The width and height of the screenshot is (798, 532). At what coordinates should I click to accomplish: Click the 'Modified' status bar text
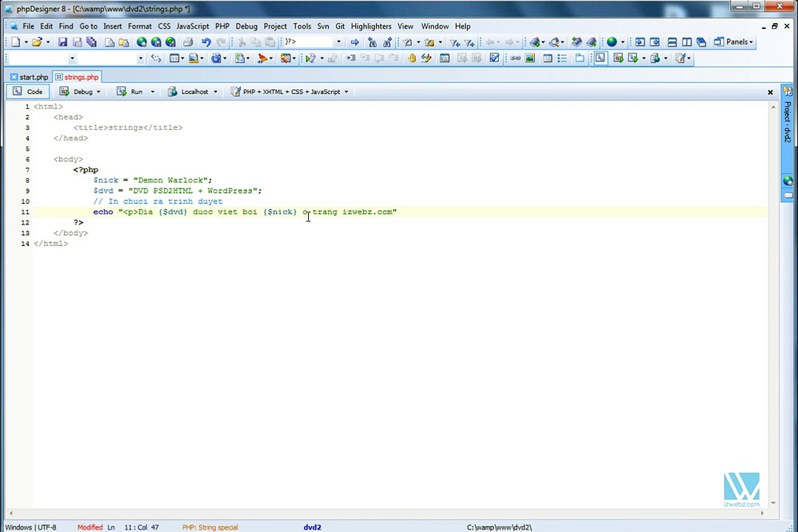click(90, 527)
